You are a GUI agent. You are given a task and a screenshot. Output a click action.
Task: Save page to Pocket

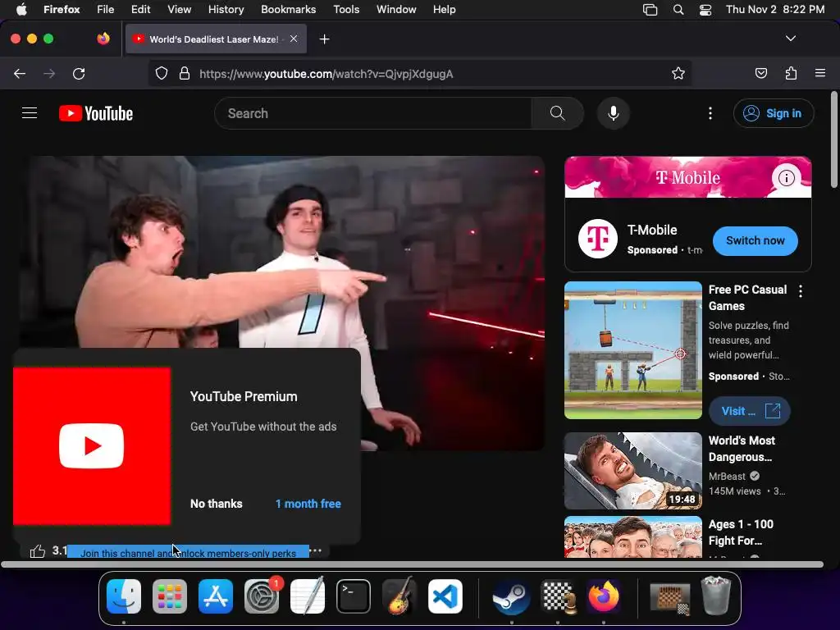tap(760, 73)
